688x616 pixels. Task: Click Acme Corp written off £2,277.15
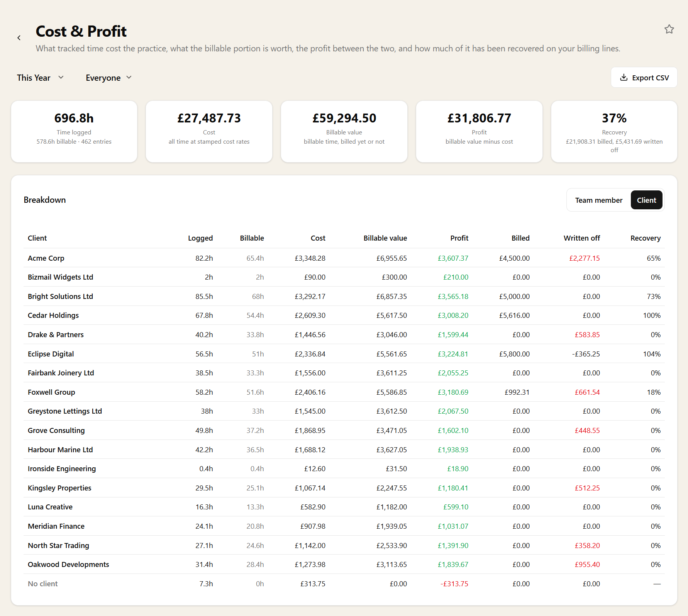click(585, 258)
